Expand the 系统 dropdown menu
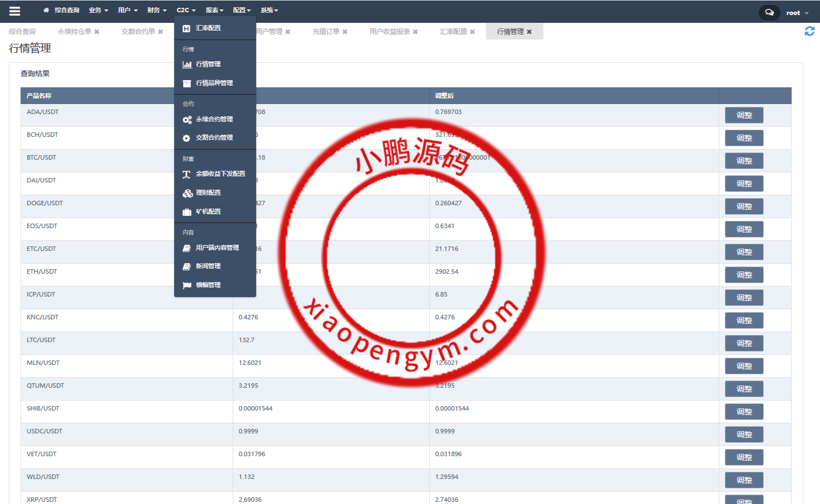The width and height of the screenshot is (820, 504). (x=269, y=9)
